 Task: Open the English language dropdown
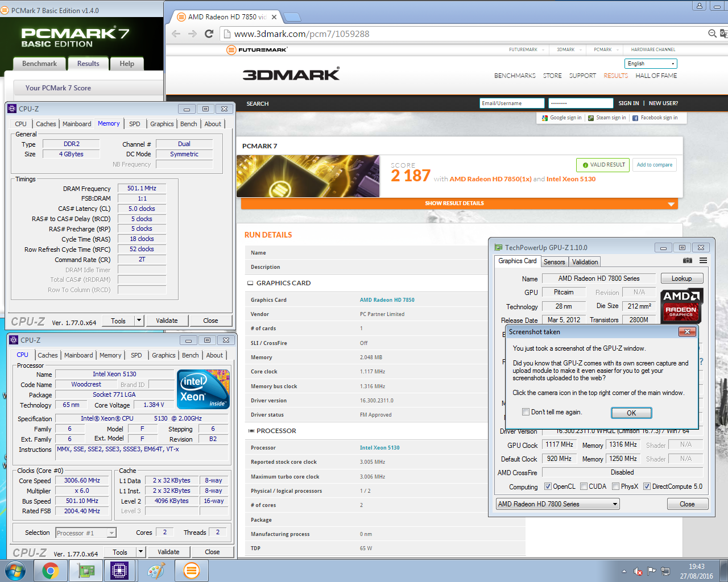pos(651,64)
